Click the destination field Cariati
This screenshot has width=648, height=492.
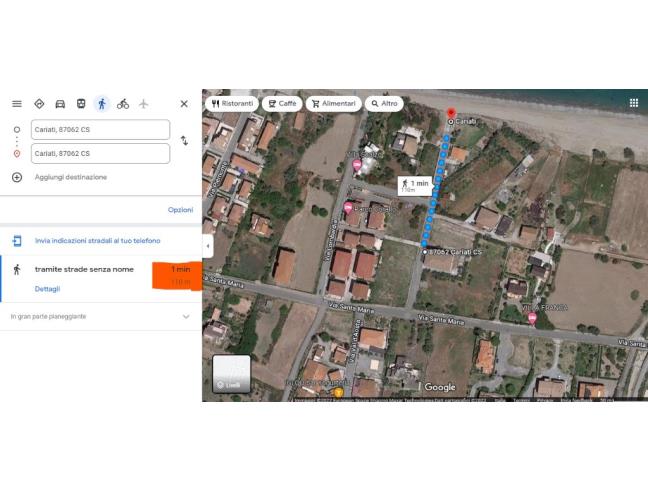point(100,153)
